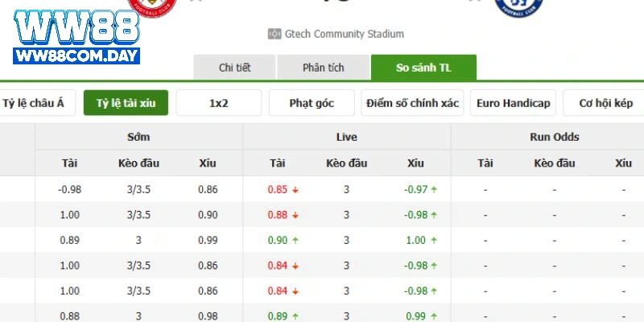Switch to 1x2 odds
Viewport: 644px width, 322px height.
[218, 103]
